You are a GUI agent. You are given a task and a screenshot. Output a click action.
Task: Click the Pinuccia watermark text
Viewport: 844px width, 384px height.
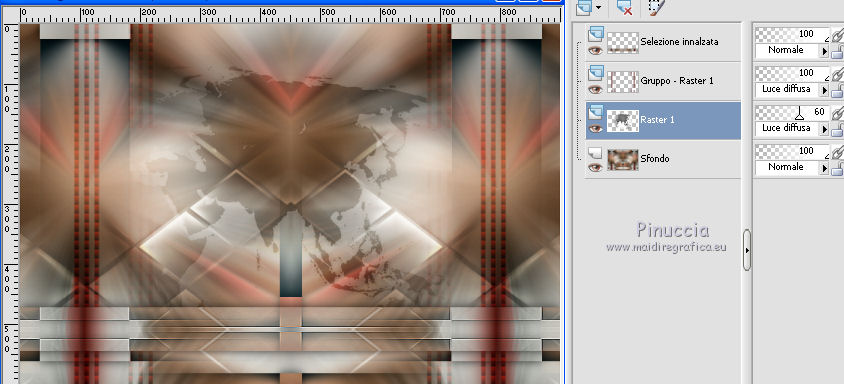pyautogui.click(x=673, y=230)
